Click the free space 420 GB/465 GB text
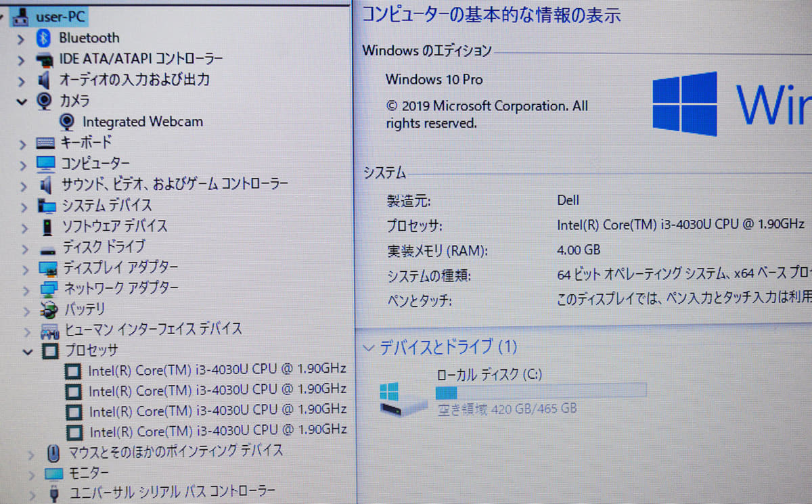Image resolution: width=812 pixels, height=504 pixels. (507, 409)
